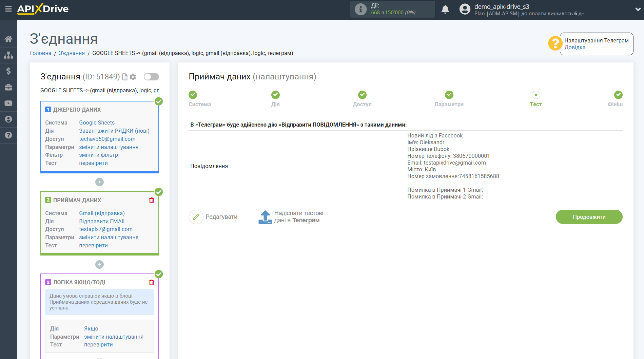
Task: Go to the Доступ step
Action: click(x=362, y=95)
